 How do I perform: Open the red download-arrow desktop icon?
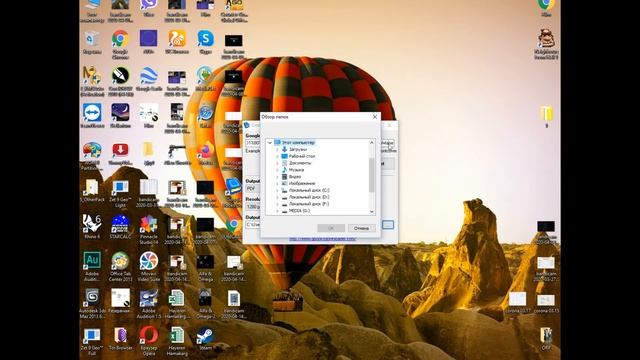pos(120,153)
